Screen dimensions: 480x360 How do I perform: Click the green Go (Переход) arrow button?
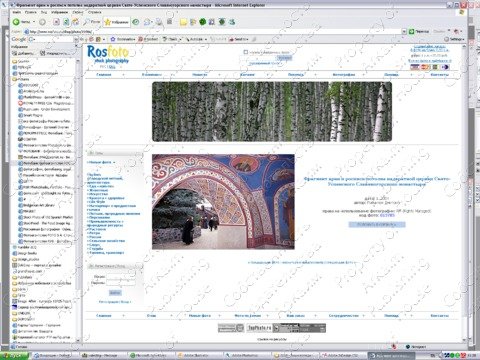pyautogui.click(x=419, y=31)
